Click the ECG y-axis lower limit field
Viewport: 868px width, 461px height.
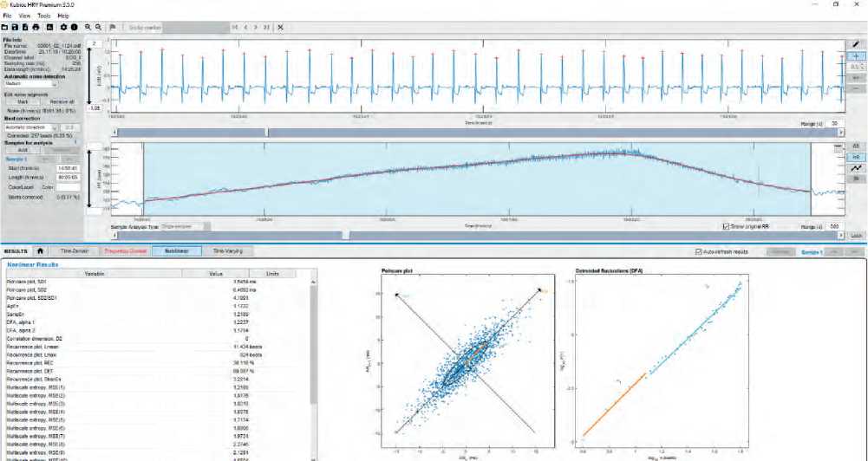click(x=95, y=108)
